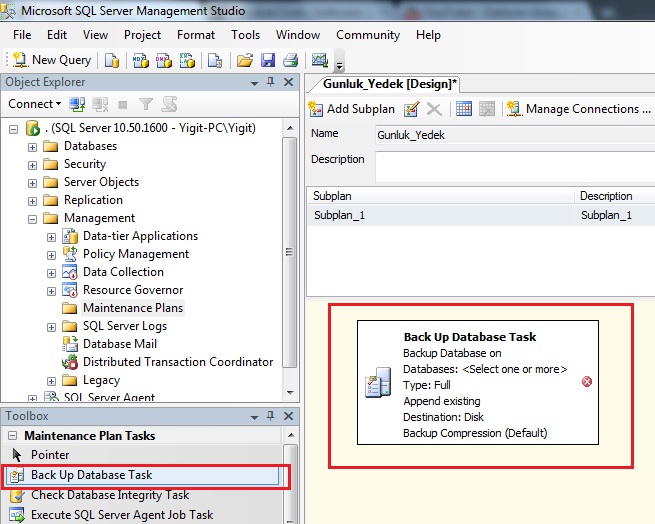The height and width of the screenshot is (524, 655).
Task: Click the Remove Schedule greyed calendar icon
Action: [x=487, y=109]
